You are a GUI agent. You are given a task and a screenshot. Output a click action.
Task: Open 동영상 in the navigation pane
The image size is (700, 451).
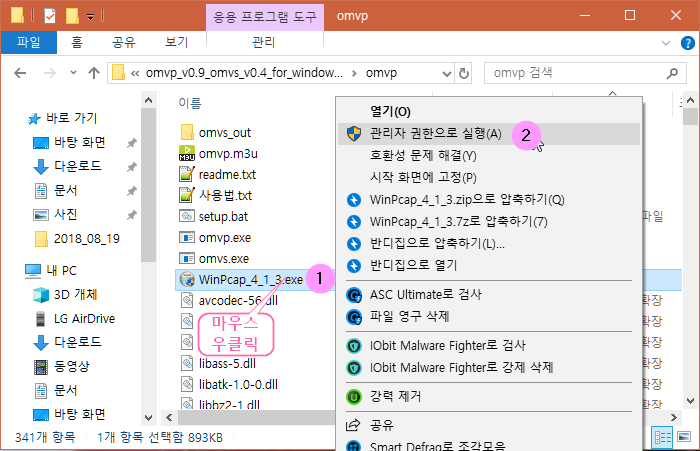[x=71, y=367]
